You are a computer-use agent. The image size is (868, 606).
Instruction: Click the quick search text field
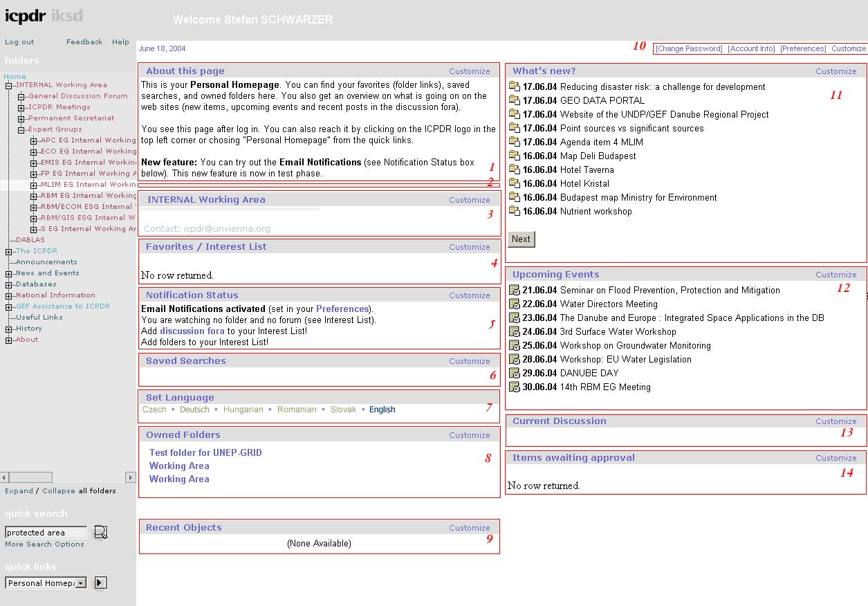click(46, 533)
